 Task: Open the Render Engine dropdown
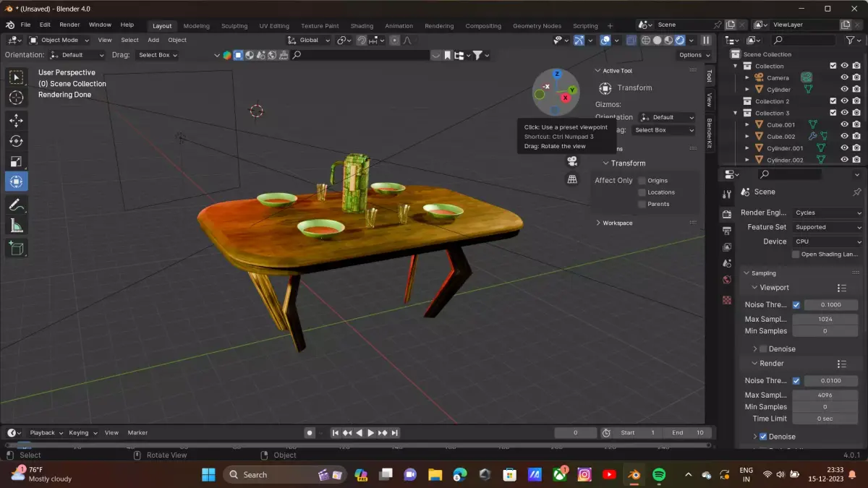tap(827, 213)
